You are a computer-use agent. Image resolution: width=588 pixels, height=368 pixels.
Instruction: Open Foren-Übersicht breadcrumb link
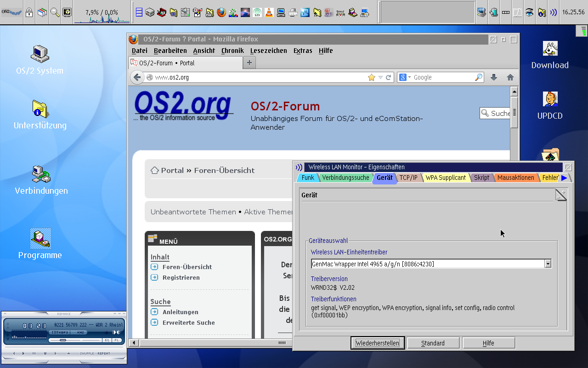pos(224,170)
